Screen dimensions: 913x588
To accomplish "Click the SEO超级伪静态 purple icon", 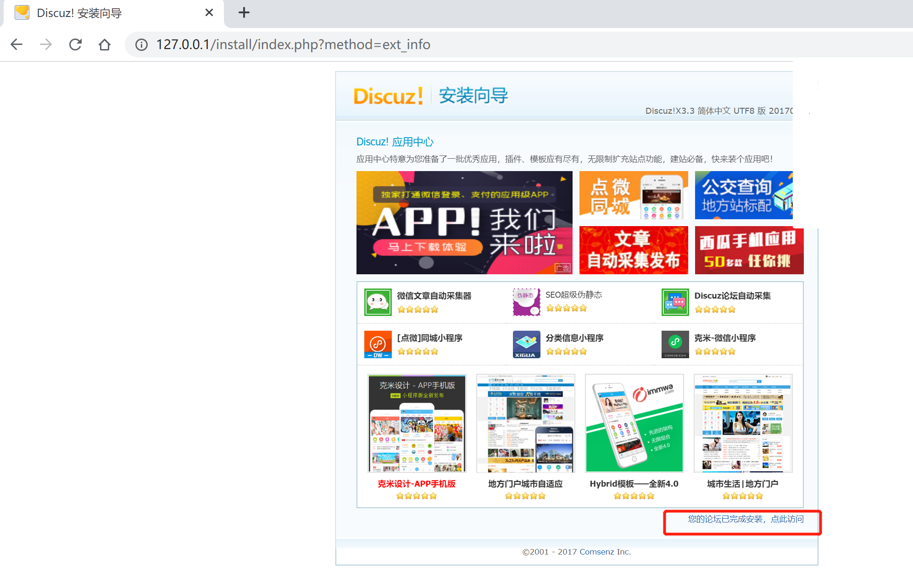I will point(526,302).
